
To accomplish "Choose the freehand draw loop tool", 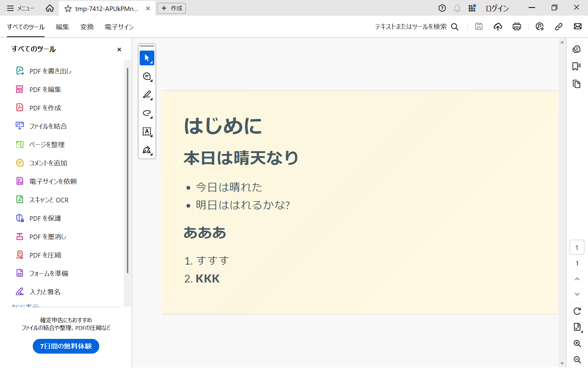I will pyautogui.click(x=147, y=113).
